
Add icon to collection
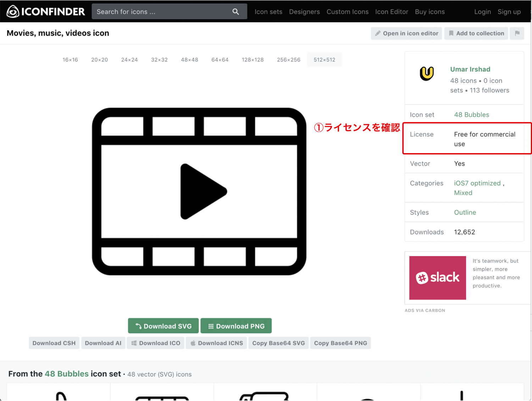(x=476, y=33)
